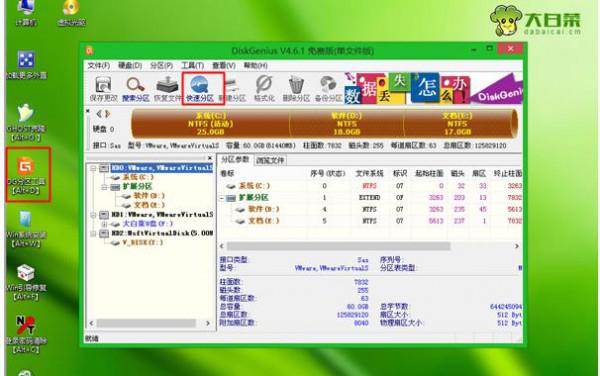Click the 文件系统 column header
This screenshot has width=600, height=376.
pos(369,174)
